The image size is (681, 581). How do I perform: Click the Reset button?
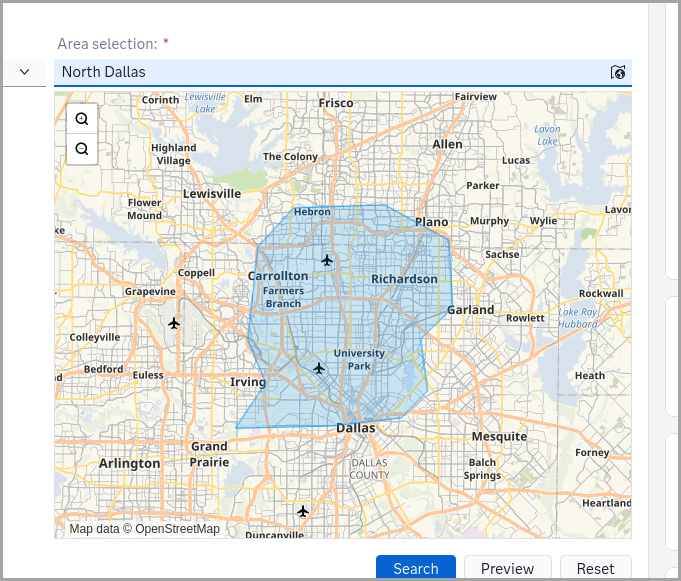(x=595, y=568)
